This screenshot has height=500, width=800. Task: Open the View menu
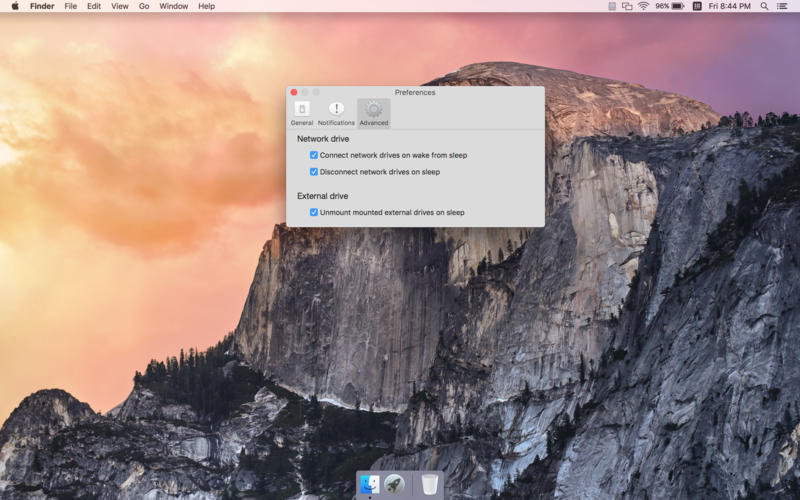pos(120,6)
